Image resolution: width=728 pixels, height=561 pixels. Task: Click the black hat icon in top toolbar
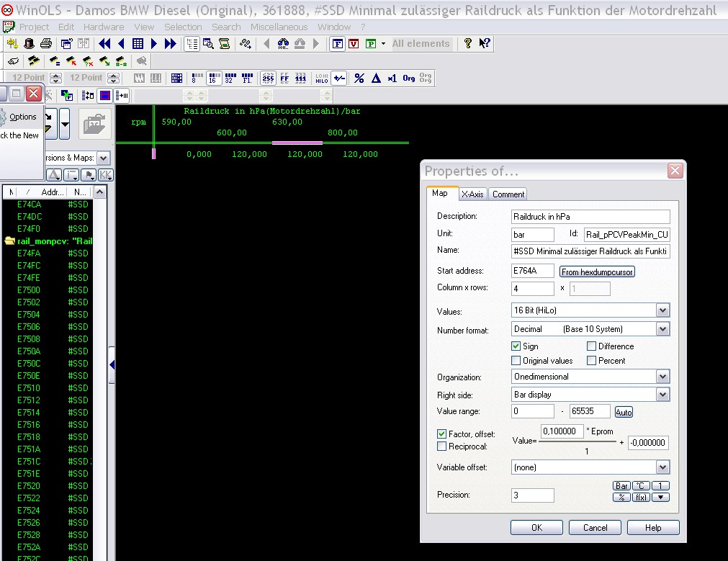click(29, 44)
